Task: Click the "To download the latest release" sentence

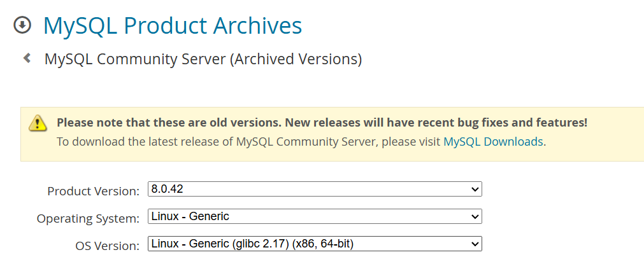Action: tap(248, 141)
